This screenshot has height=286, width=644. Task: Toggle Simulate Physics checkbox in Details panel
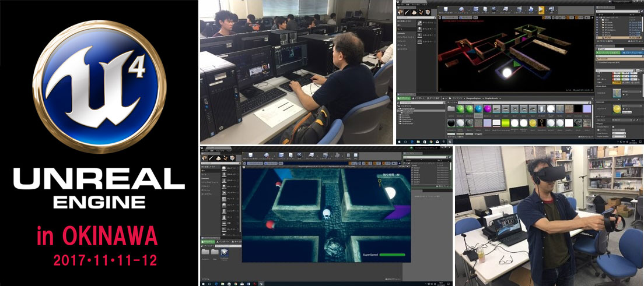tap(613, 127)
